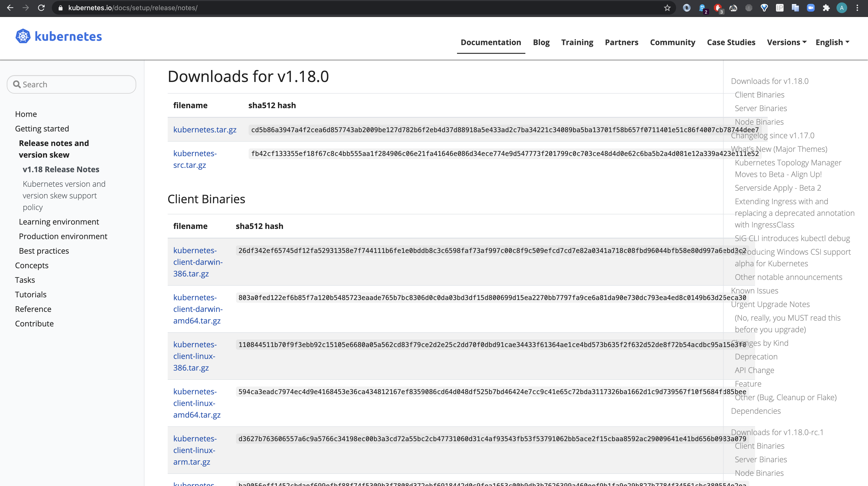Open the Case Studies nav item
The height and width of the screenshot is (486, 868).
pyautogui.click(x=731, y=42)
